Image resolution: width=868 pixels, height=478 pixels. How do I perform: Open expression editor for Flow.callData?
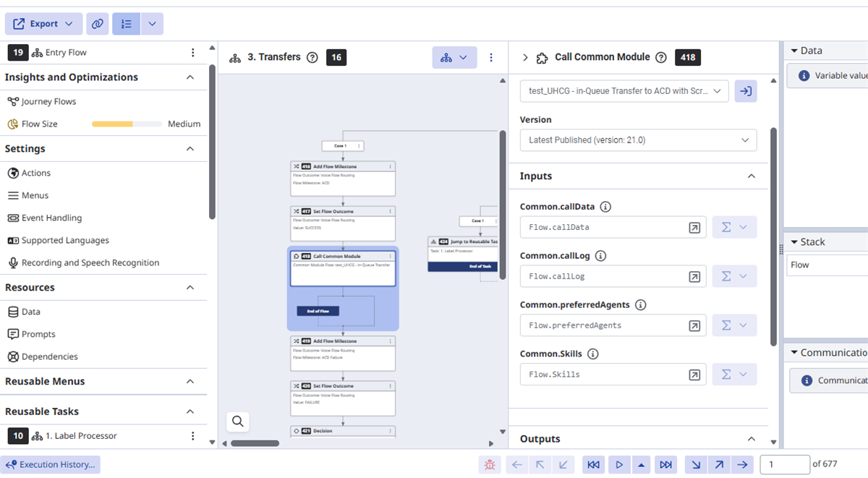coord(694,227)
